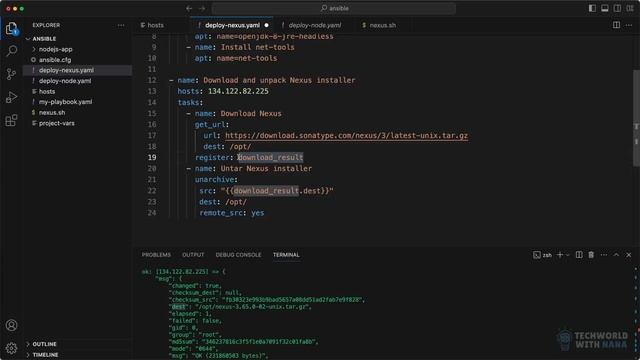The image size is (640, 360).
Task: Click download_result inside the src value
Action: pos(266,191)
